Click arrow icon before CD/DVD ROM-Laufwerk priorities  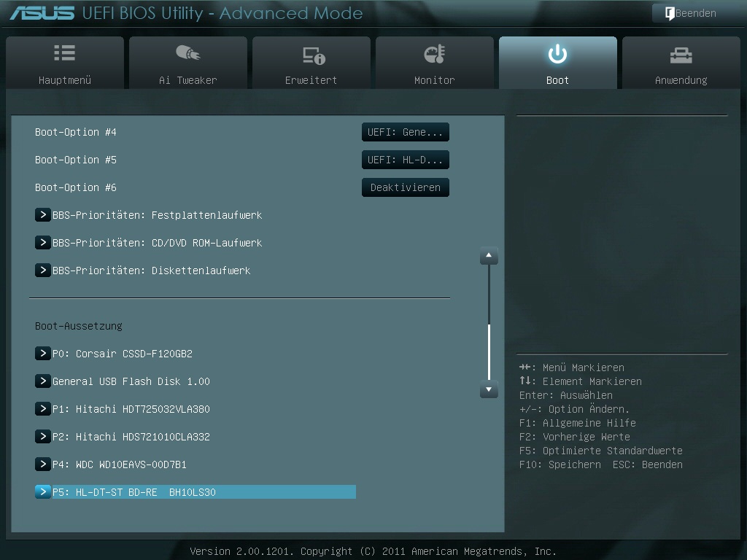[x=42, y=242]
